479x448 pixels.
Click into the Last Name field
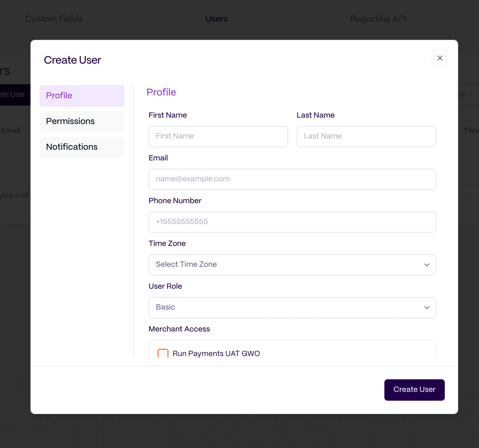pyautogui.click(x=366, y=136)
